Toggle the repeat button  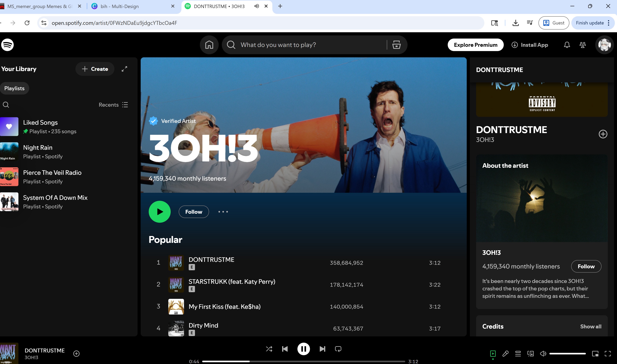(338, 349)
